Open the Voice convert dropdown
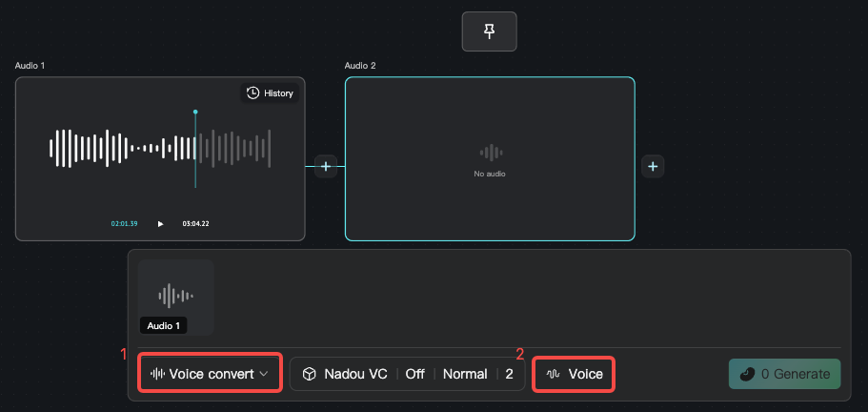The height and width of the screenshot is (412, 868). click(x=210, y=374)
